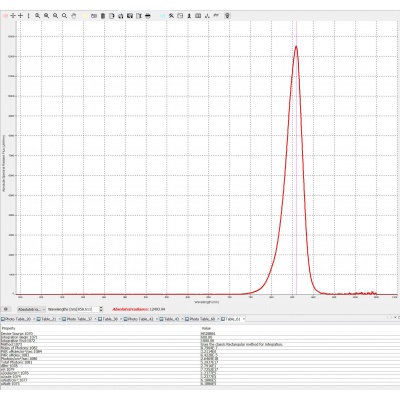Click the four-arrow move icon

click(13, 16)
